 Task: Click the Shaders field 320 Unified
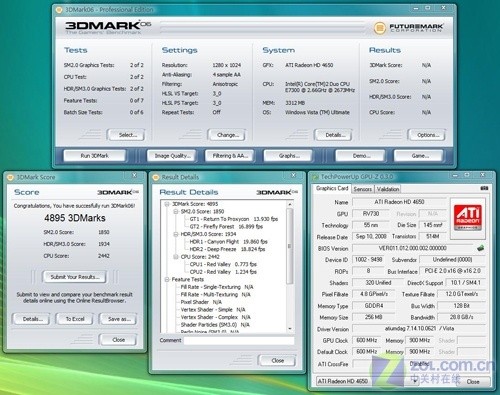pyautogui.click(x=378, y=283)
